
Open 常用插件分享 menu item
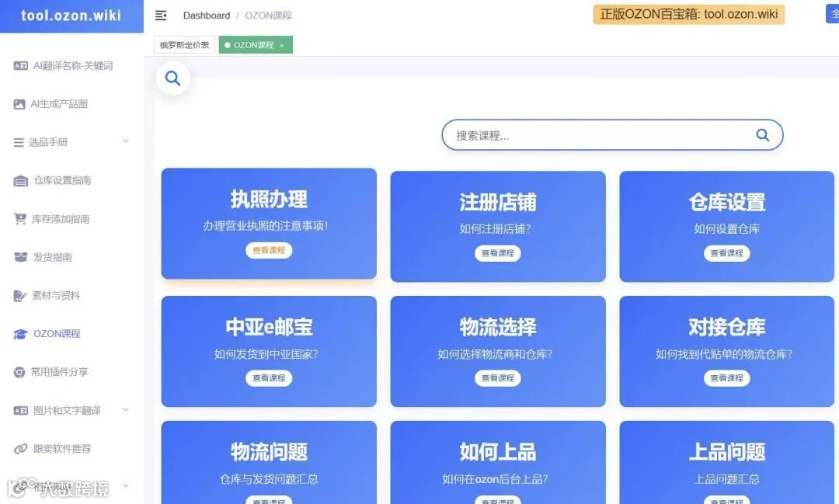tap(71, 373)
